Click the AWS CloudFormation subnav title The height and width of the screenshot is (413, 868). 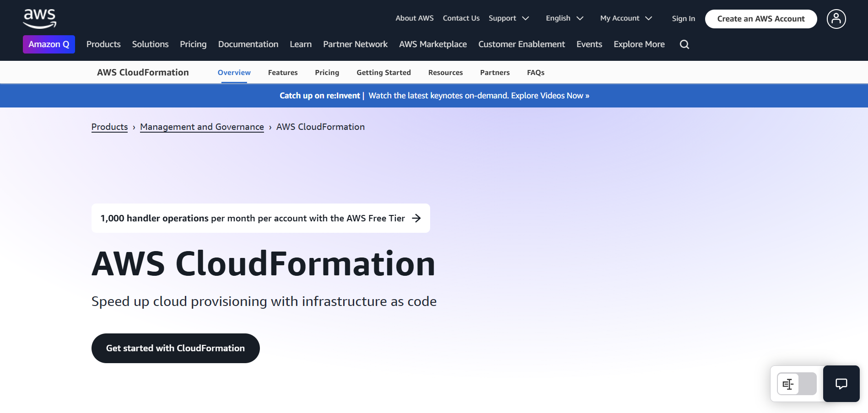143,72
